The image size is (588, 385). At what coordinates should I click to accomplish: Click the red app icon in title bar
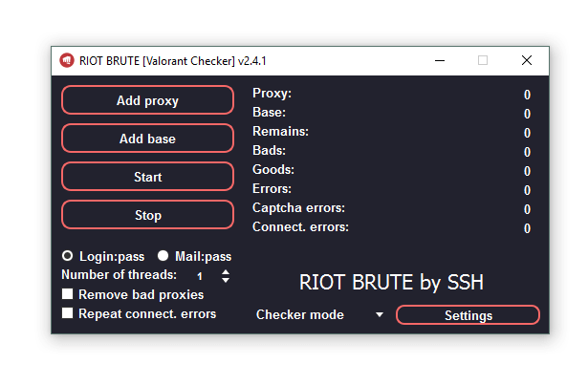67,60
